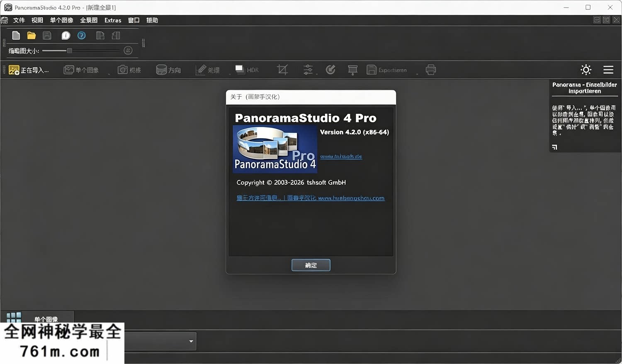
Task: Open the 方向 orientation step
Action: click(x=168, y=70)
